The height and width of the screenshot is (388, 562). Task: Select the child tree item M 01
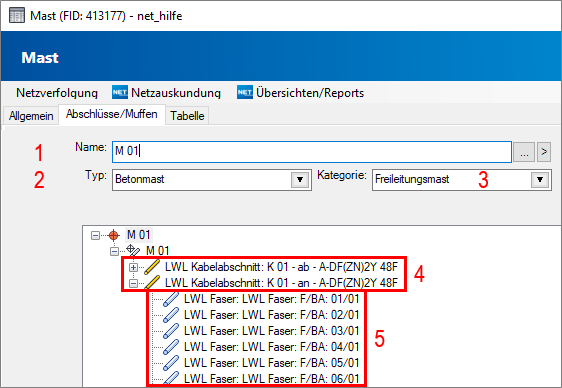coord(157,251)
